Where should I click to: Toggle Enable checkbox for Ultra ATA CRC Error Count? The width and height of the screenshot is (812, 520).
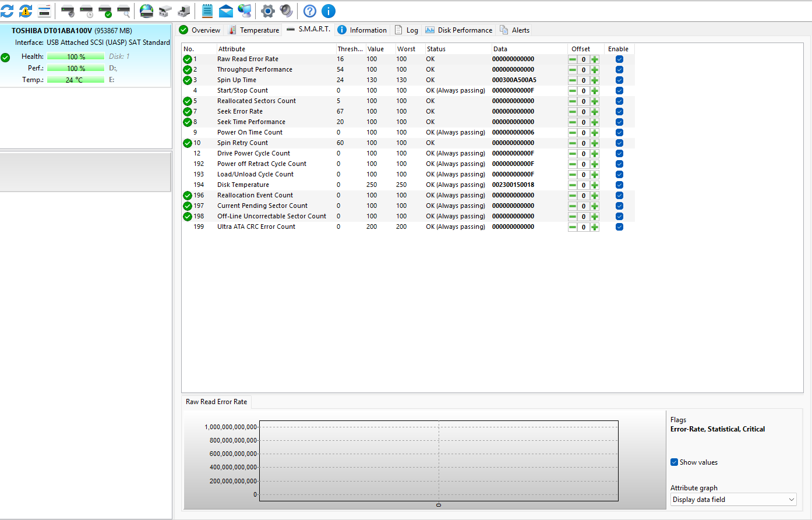point(619,227)
